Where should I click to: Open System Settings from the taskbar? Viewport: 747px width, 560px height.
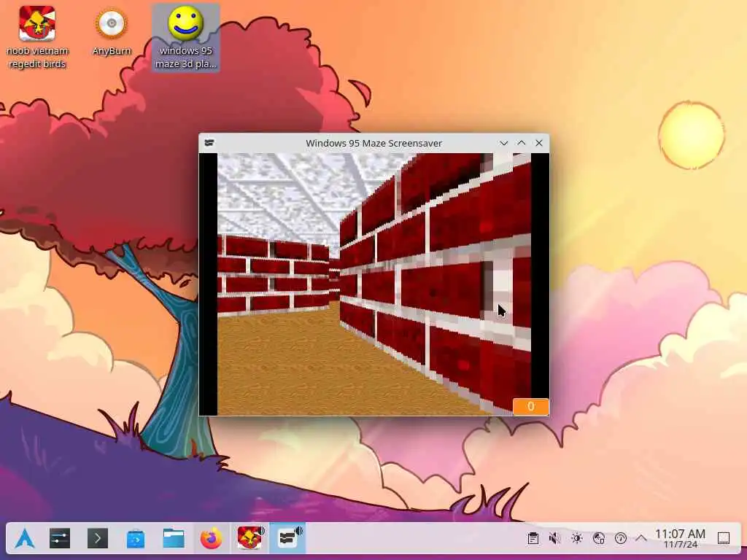pos(60,539)
